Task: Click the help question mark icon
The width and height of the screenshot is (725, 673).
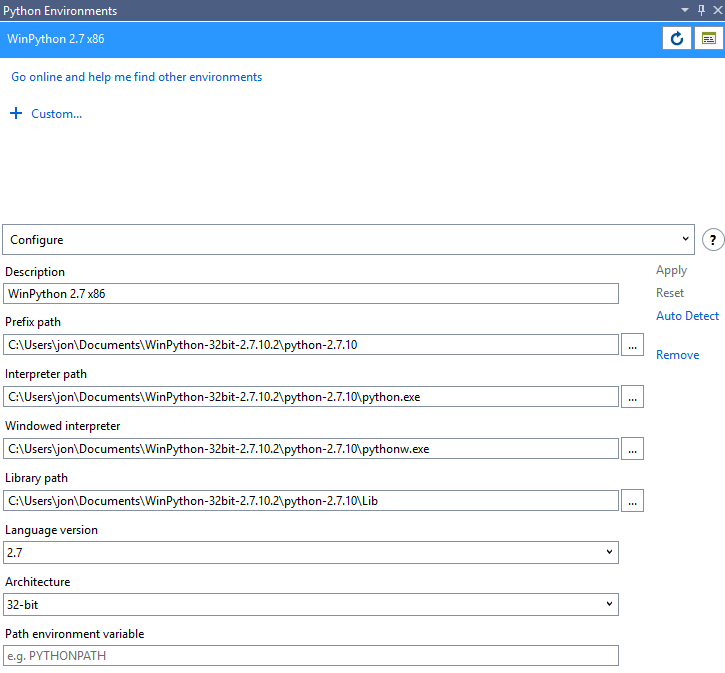Action: (712, 240)
